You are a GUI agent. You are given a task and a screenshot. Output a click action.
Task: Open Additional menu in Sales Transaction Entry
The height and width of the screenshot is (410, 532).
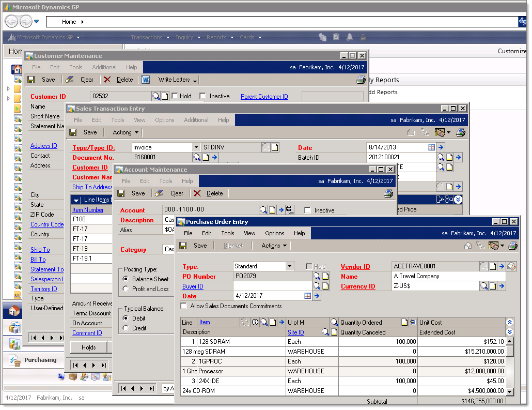click(x=196, y=119)
